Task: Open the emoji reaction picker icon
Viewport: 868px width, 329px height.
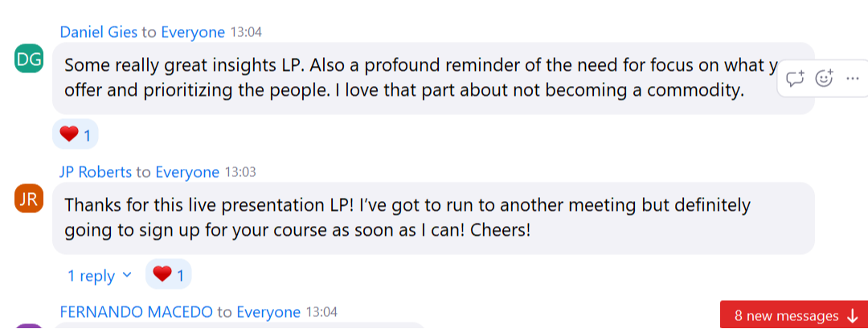Action: (x=824, y=79)
